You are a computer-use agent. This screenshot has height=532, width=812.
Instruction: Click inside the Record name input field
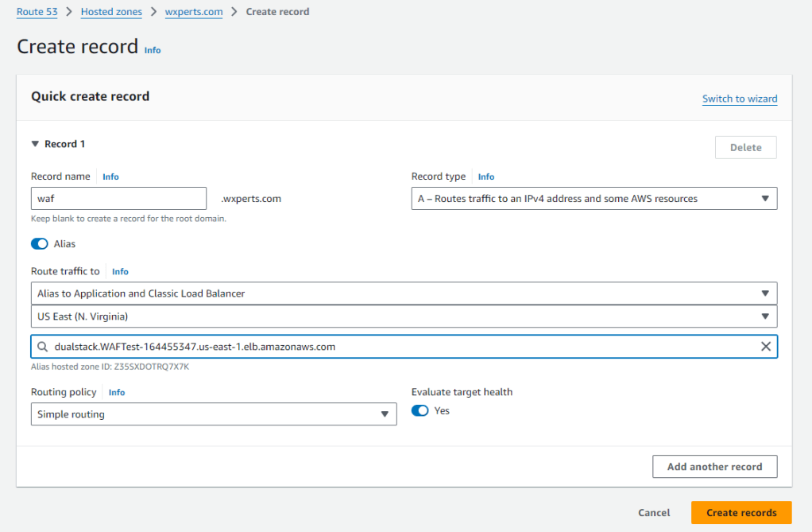[118, 199]
